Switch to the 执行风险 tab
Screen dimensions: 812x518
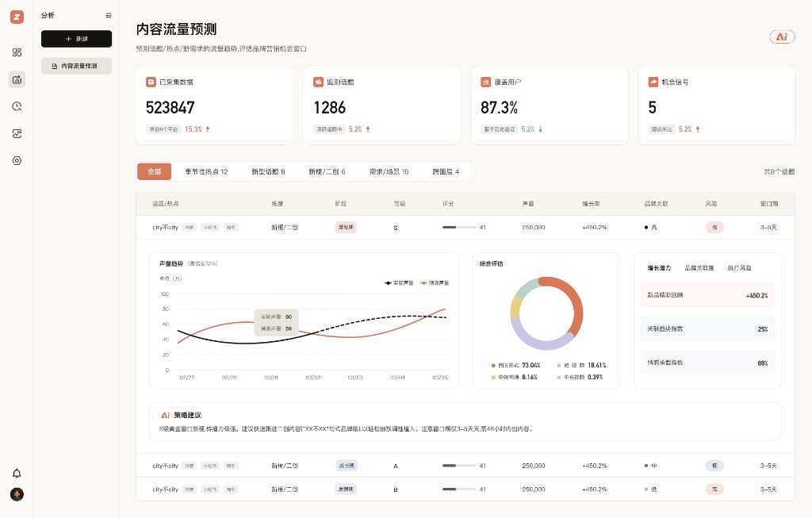tap(740, 268)
